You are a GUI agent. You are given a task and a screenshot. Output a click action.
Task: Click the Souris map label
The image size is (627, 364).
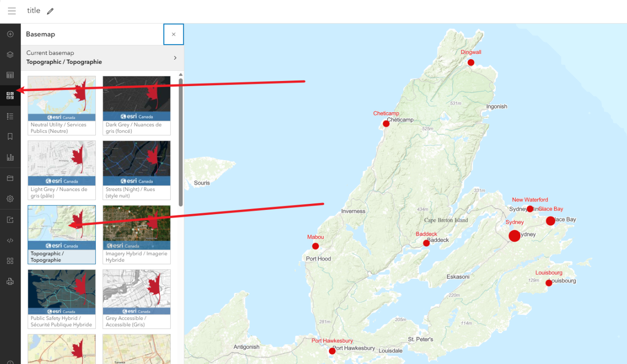point(202,183)
